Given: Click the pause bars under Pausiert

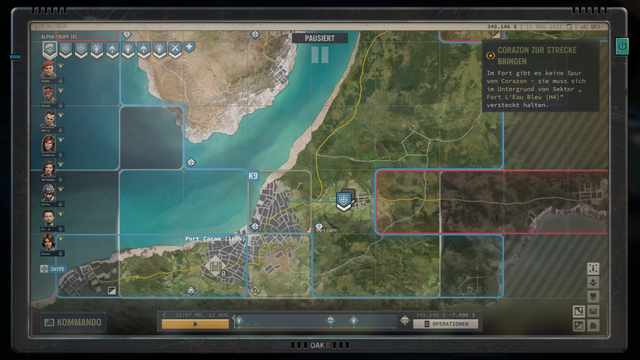Looking at the screenshot, I should click(320, 55).
